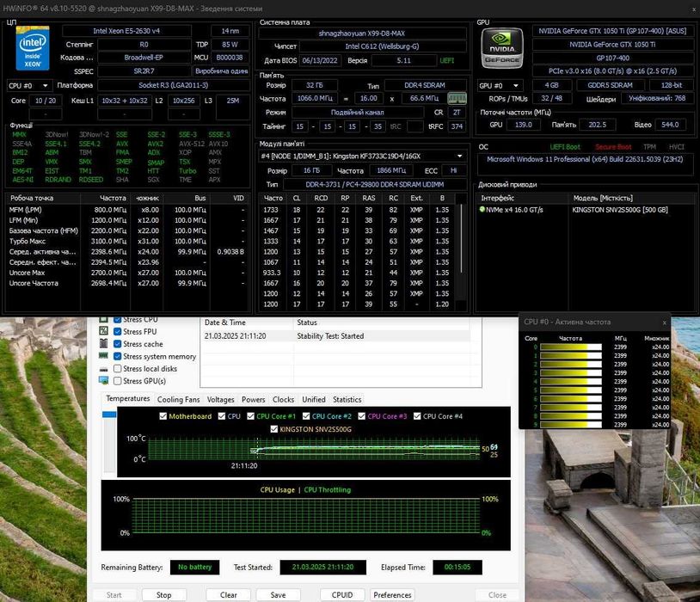The height and width of the screenshot is (602, 700).
Task: Open the Powers tab
Action: 253,400
